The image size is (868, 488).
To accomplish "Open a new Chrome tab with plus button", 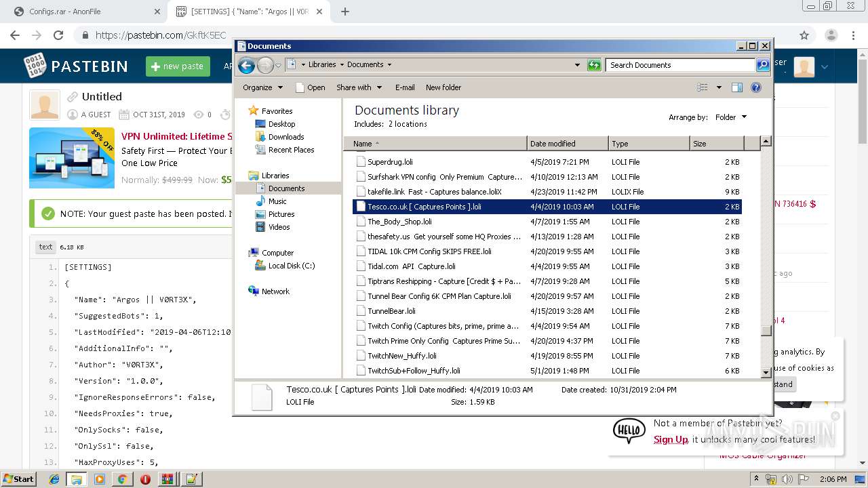I will coord(345,12).
